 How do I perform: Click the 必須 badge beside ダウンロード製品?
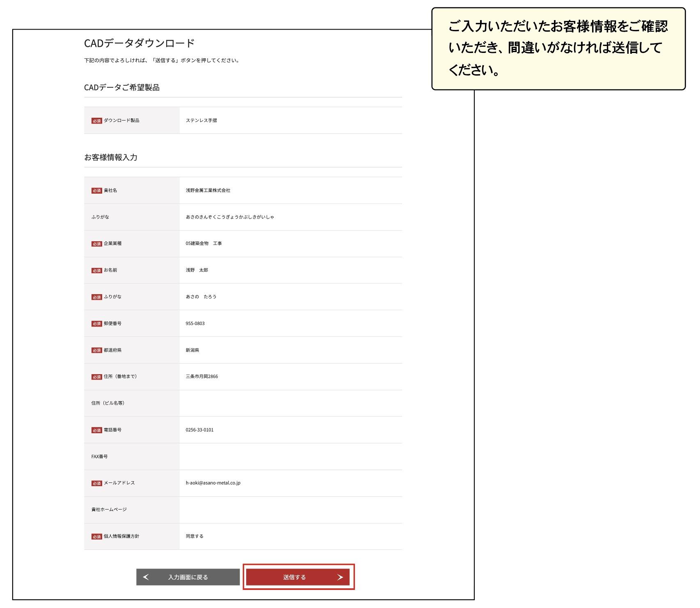(96, 121)
